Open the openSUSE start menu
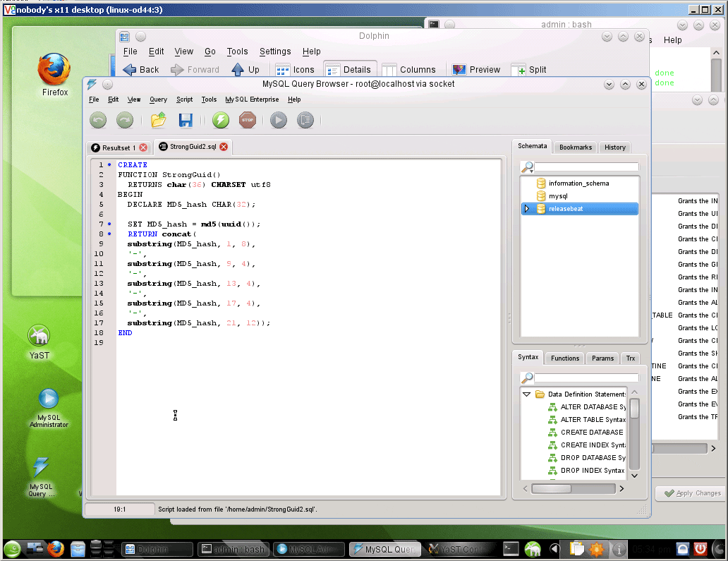Image resolution: width=728 pixels, height=561 pixels. point(13,550)
